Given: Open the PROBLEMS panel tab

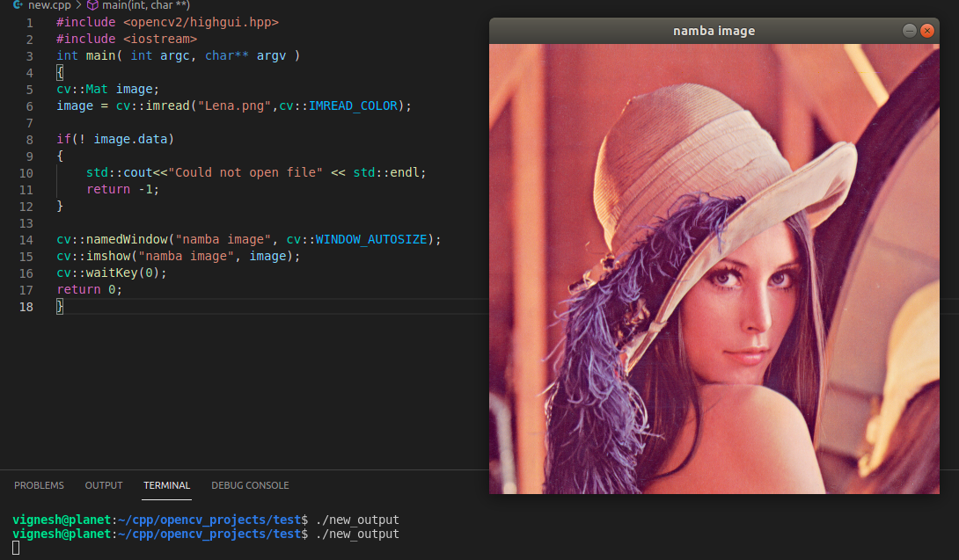Looking at the screenshot, I should pos(39,485).
